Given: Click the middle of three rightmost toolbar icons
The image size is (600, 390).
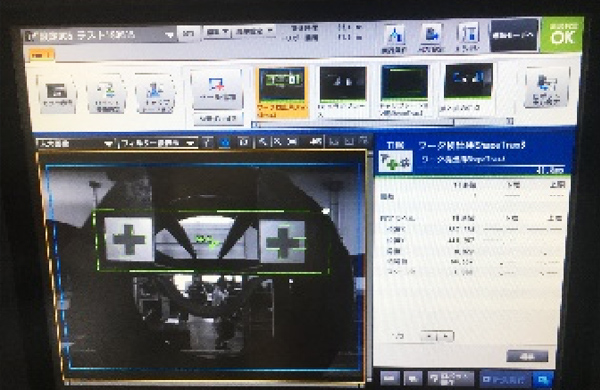Looking at the screenshot, I should coord(349,141).
